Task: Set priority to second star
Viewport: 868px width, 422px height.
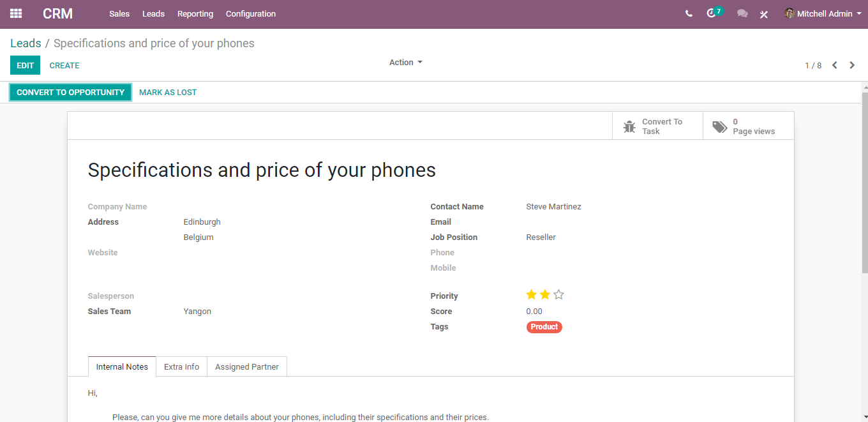Action: coord(545,295)
